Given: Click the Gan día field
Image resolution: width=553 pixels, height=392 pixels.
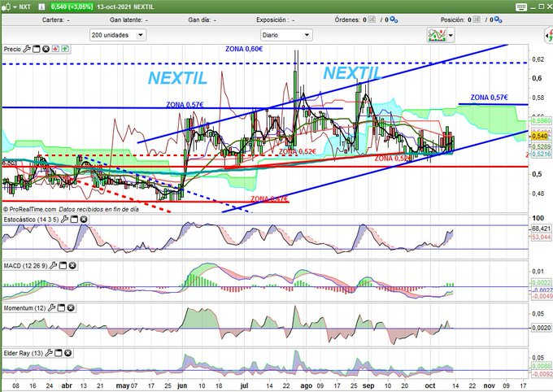Looking at the screenshot, I should click(202, 20).
